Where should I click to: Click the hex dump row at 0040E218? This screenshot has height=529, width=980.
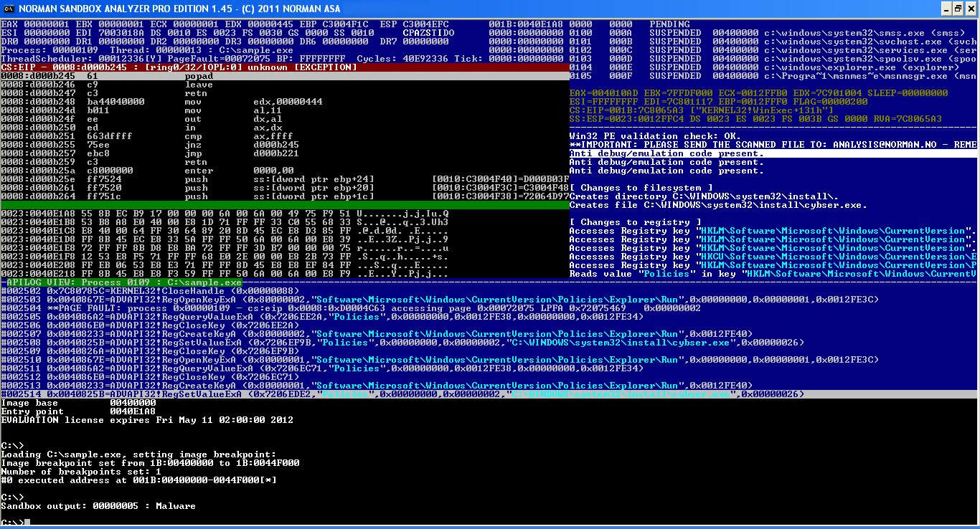tap(225, 274)
